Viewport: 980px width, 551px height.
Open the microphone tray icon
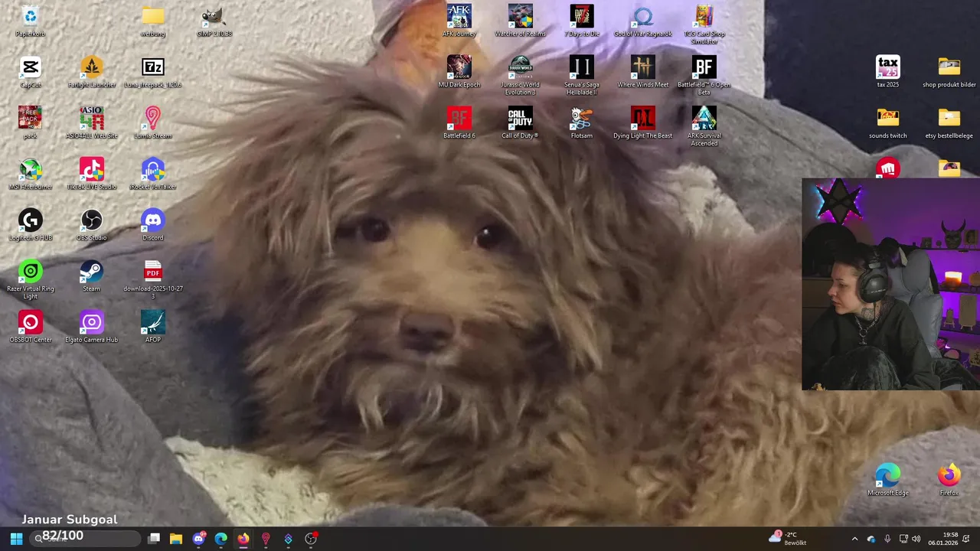[887, 539]
